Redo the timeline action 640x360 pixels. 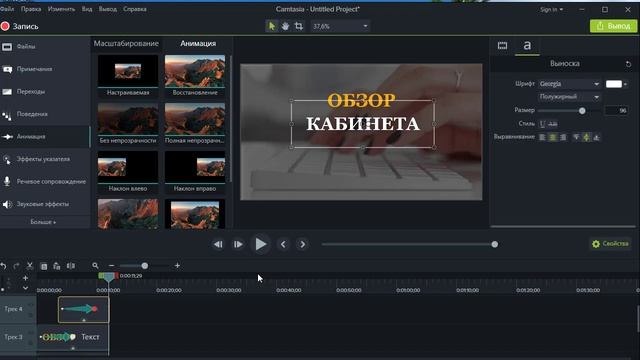pos(16,266)
